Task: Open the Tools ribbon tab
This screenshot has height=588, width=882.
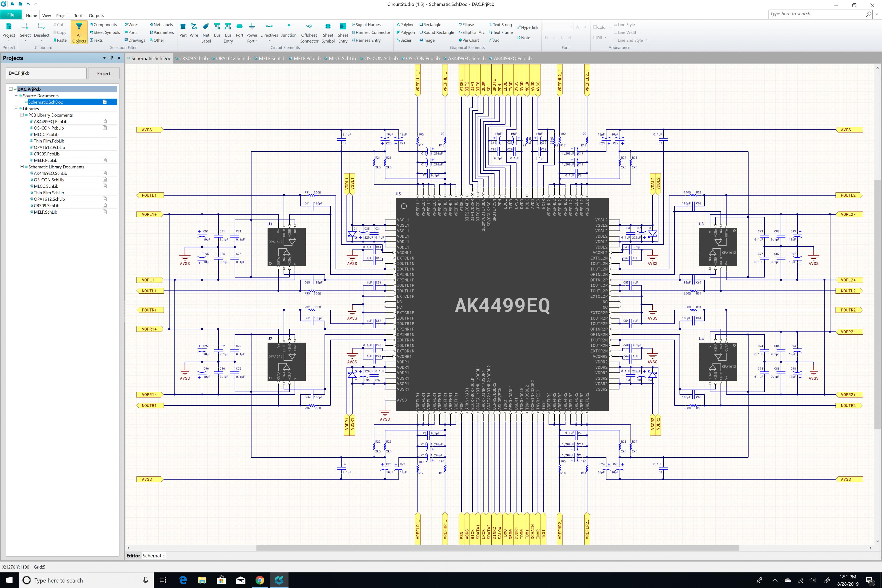Action: click(x=79, y=15)
